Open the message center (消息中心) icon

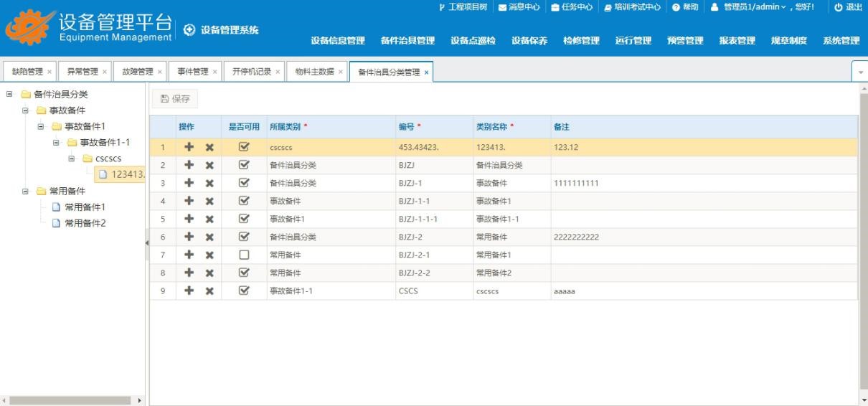click(502, 7)
